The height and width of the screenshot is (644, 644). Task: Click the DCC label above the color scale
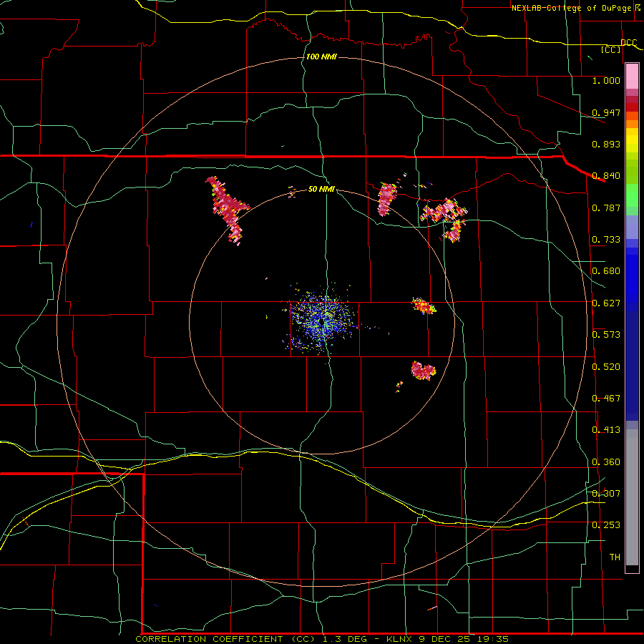(629, 42)
